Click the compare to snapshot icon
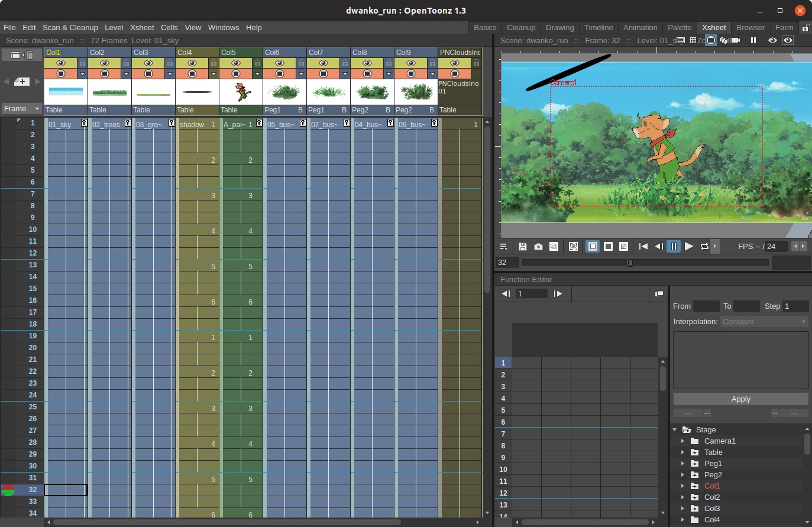 click(554, 247)
